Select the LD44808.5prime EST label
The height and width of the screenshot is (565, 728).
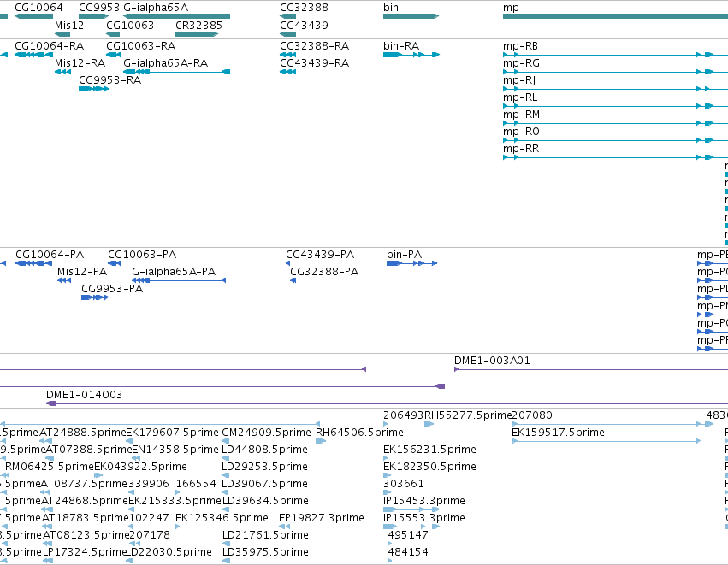click(x=264, y=450)
